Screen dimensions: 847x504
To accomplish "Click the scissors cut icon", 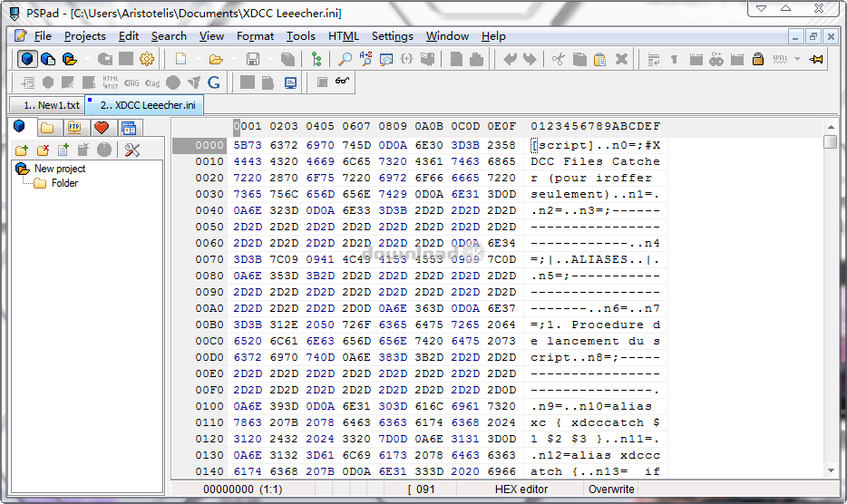I will coord(558,59).
